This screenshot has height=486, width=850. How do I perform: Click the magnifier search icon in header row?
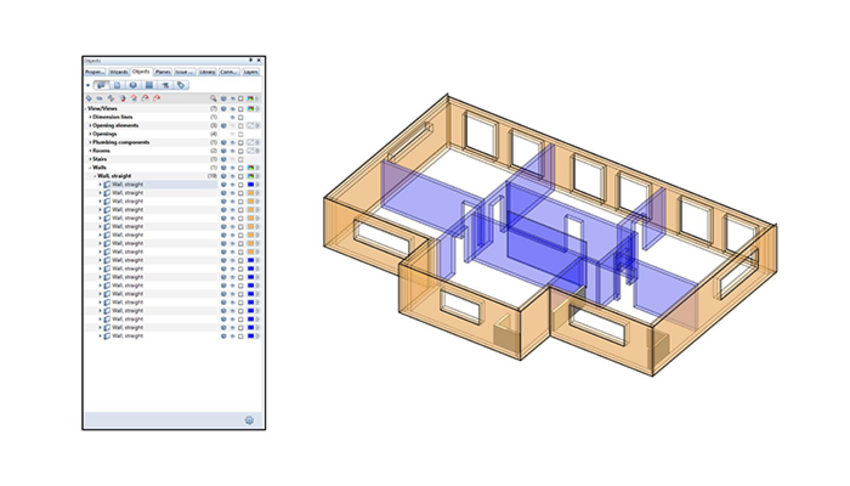pos(213,99)
